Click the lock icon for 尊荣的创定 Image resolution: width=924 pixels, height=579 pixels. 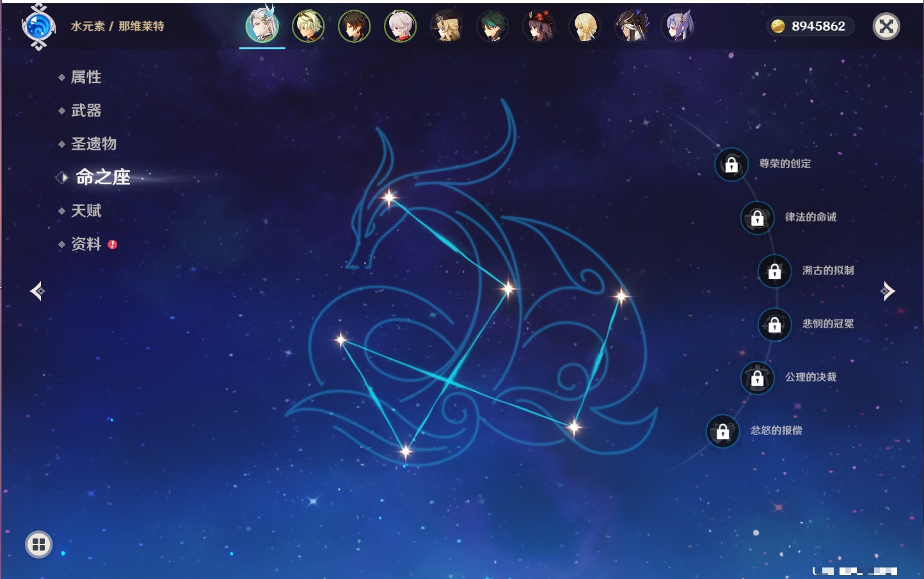[731, 164]
